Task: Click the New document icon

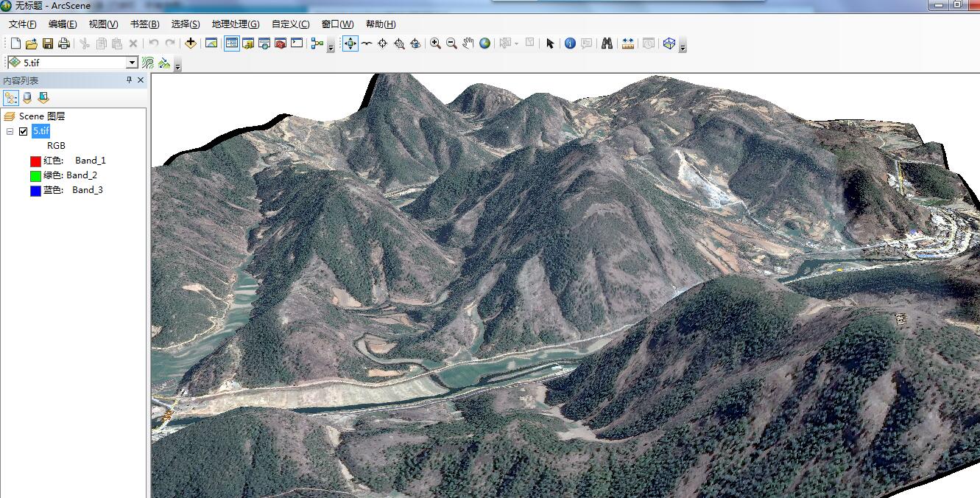Action: pos(15,43)
